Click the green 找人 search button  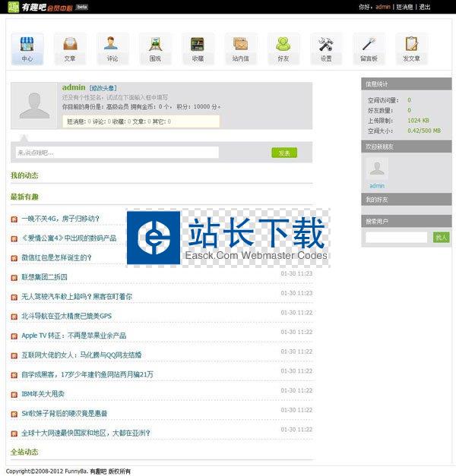[441, 238]
